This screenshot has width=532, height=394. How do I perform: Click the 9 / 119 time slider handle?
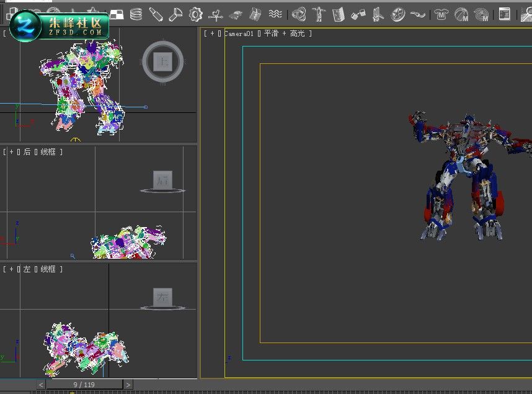[x=84, y=385]
